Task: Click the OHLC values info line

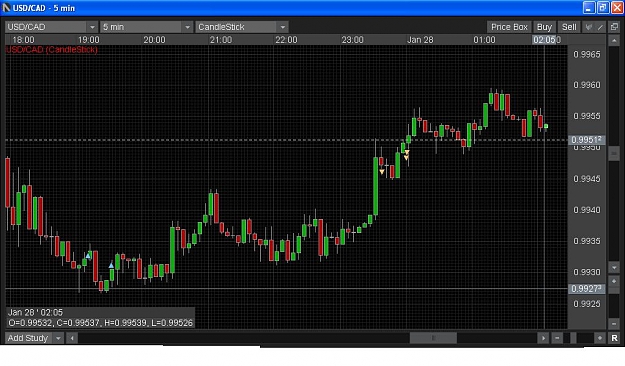Action: click(x=100, y=323)
